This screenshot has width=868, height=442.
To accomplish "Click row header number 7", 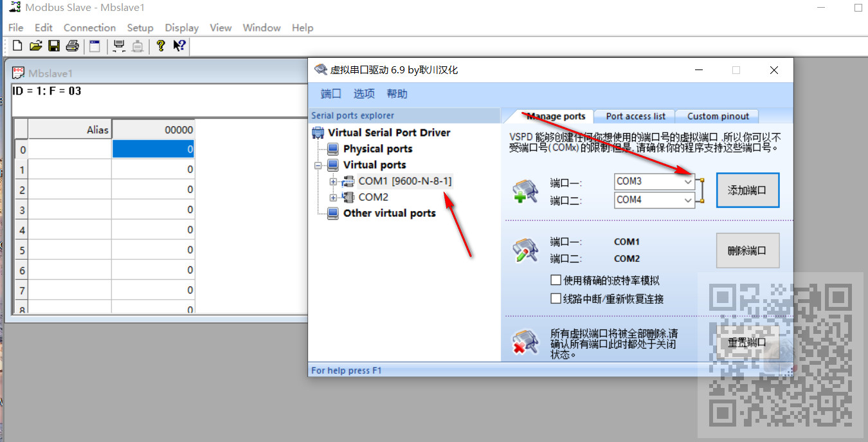I will (23, 290).
